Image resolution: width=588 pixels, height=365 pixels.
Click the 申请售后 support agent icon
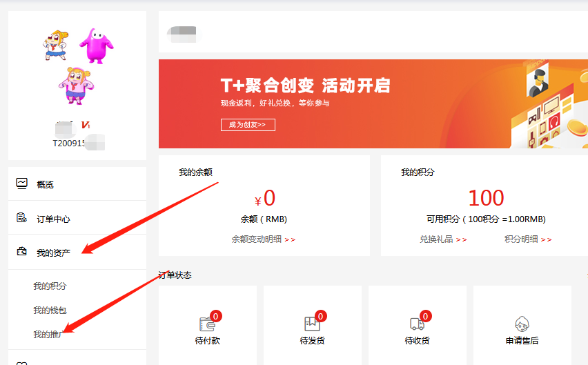click(x=522, y=324)
